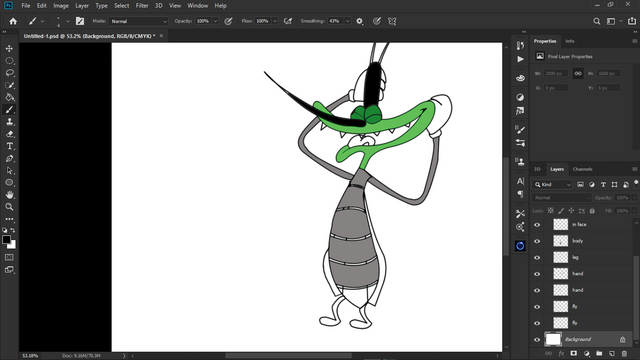
Task: Open Smoothing value dropdown
Action: [x=347, y=21]
